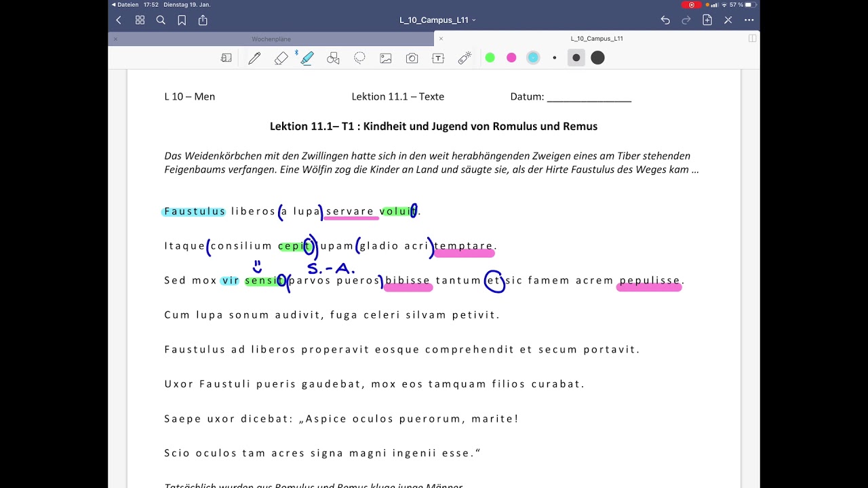Tap the lesson title 'Lektion 11.1– T1'
868x488 pixels.
pos(311,126)
